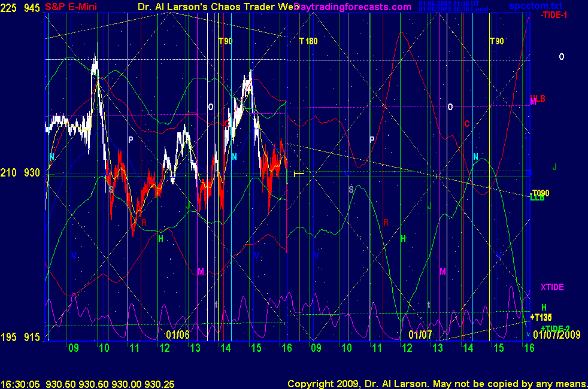
Task: Click the yellow crosshair marker after close
Action: pyautogui.click(x=298, y=174)
